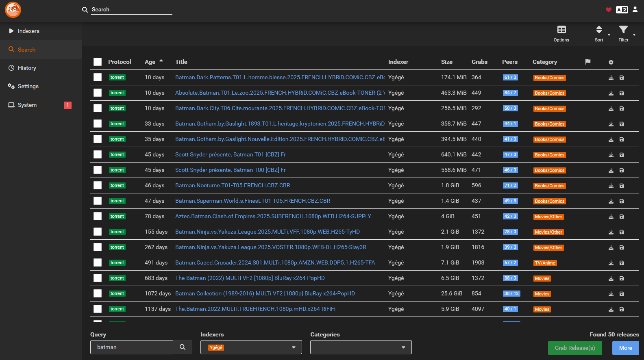Viewport: 644px width, 360px height.
Task: Toggle the select-all checkbox in header
Action: tap(98, 62)
